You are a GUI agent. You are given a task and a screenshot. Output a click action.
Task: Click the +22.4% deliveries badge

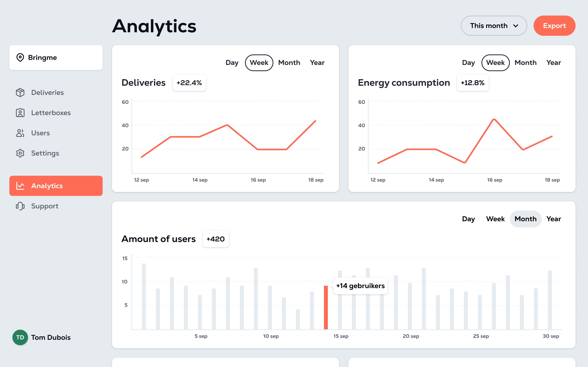[189, 83]
